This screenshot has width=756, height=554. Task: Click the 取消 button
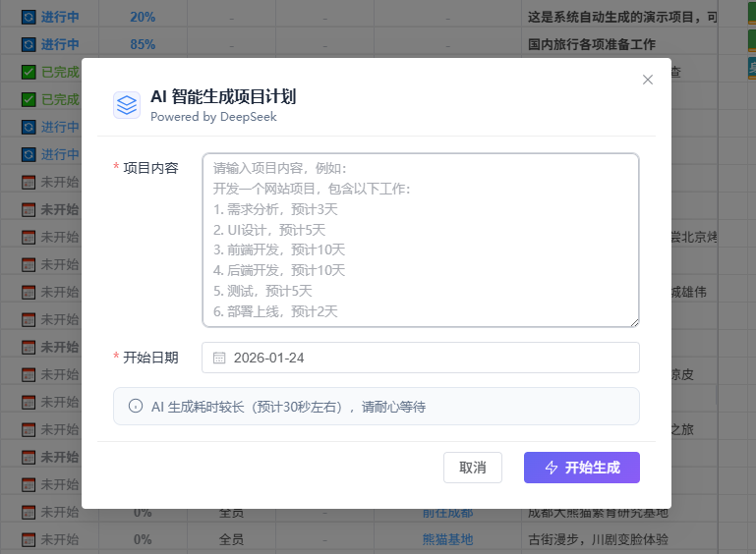pyautogui.click(x=473, y=468)
